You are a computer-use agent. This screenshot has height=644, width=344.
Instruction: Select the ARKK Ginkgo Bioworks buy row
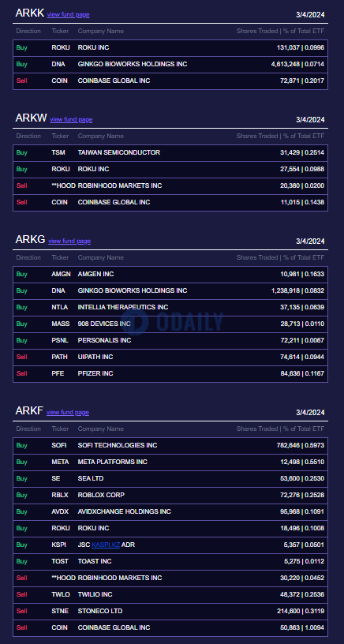170,65
